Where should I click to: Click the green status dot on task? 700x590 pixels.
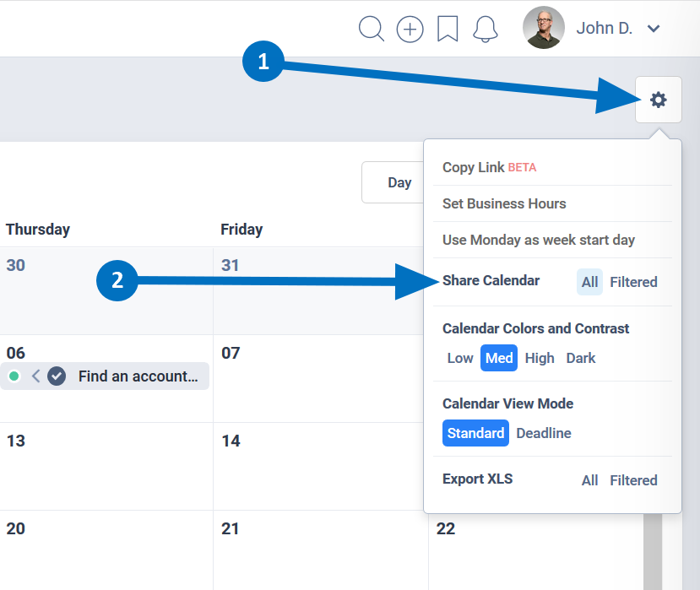click(14, 376)
